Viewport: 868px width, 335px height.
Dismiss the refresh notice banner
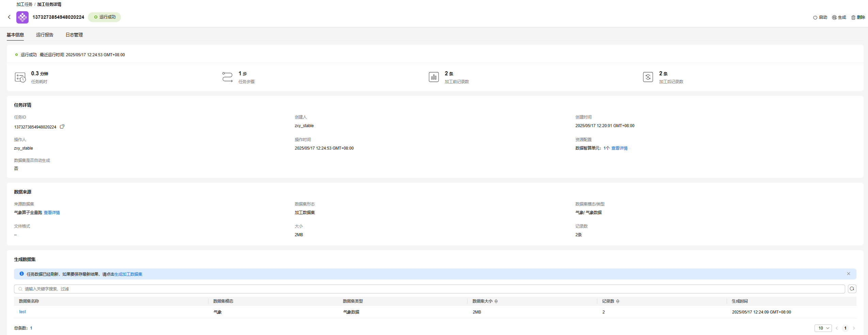(849, 274)
